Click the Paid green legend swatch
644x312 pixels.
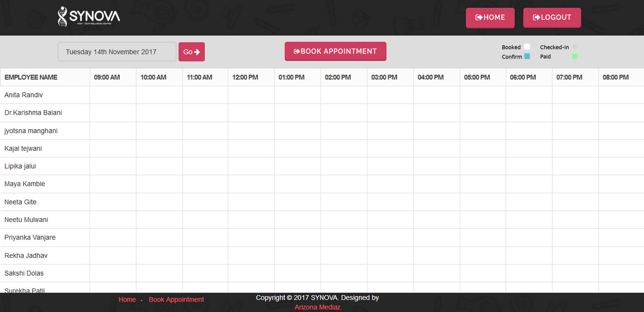coord(574,57)
